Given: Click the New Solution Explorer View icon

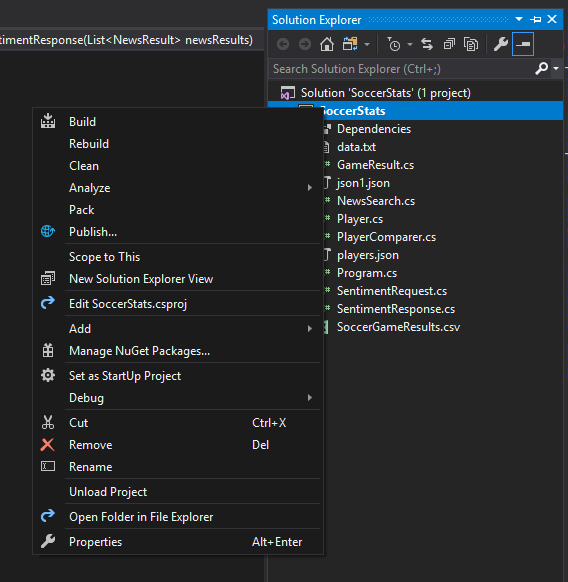Looking at the screenshot, I should [x=48, y=278].
